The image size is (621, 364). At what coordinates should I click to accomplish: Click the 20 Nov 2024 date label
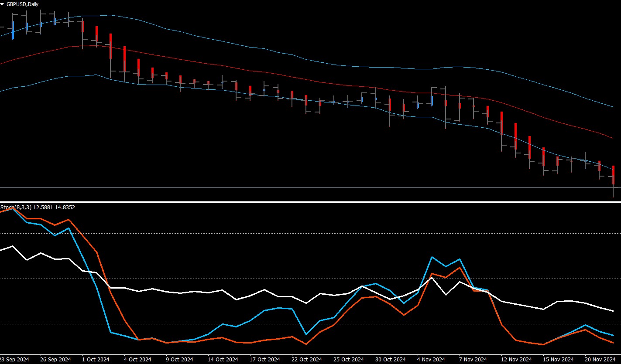point(600,360)
